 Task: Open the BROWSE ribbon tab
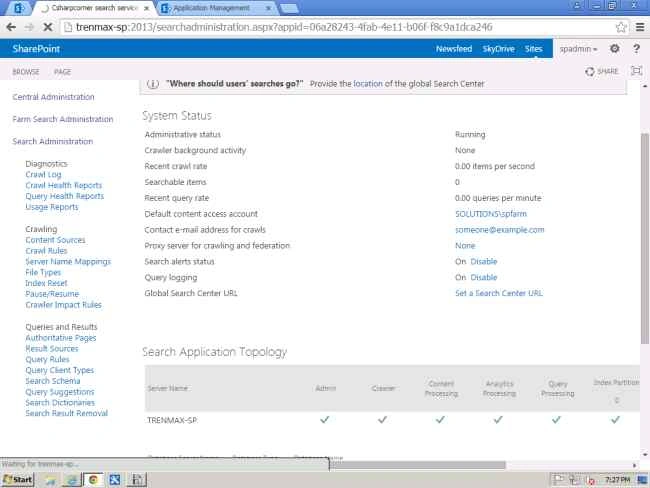click(26, 72)
